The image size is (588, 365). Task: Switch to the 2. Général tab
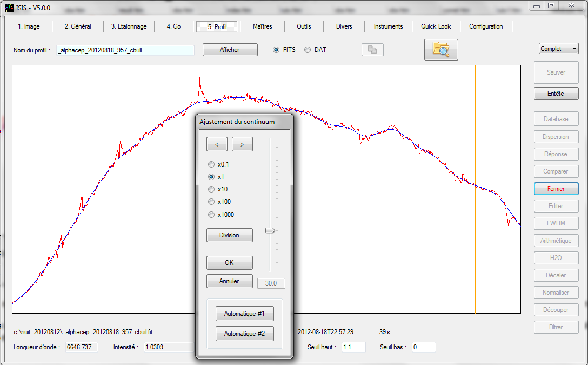coord(78,26)
